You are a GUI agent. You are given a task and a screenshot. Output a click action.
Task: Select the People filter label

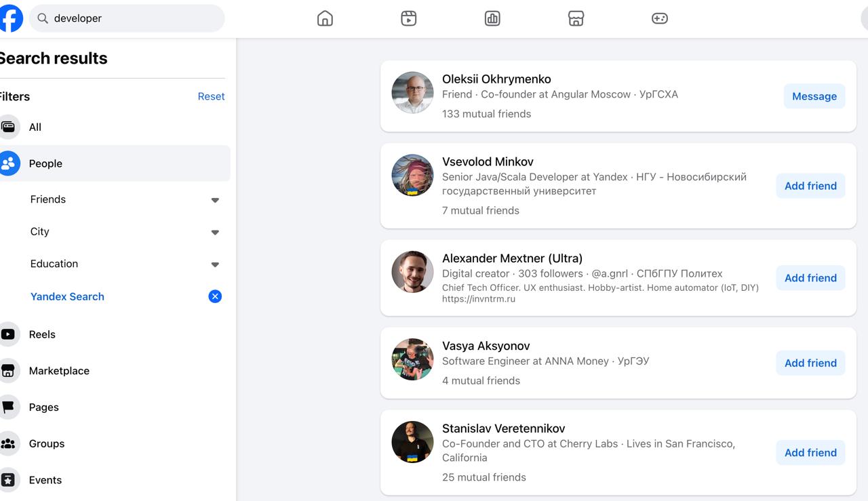click(45, 163)
